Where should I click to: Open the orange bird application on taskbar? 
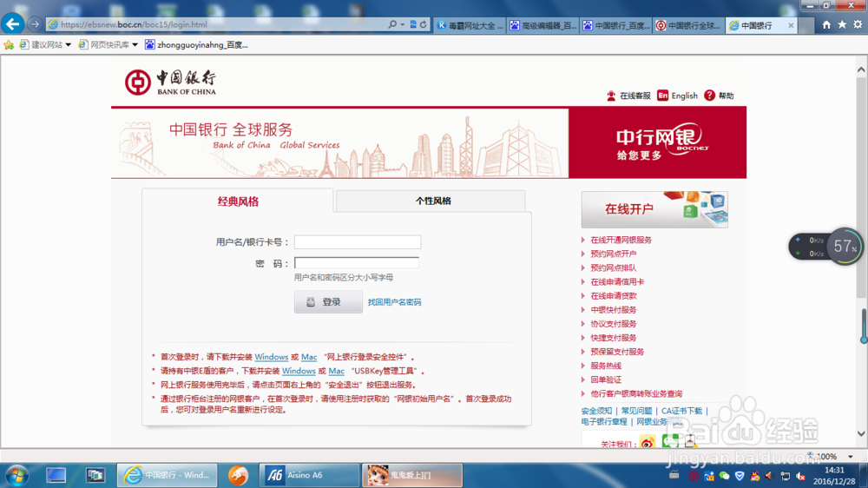tap(238, 475)
